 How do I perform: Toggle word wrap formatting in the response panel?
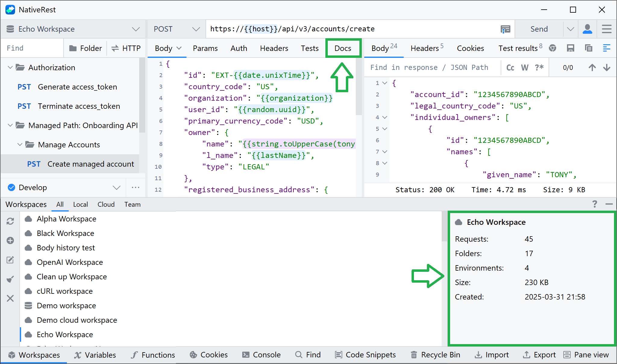606,48
